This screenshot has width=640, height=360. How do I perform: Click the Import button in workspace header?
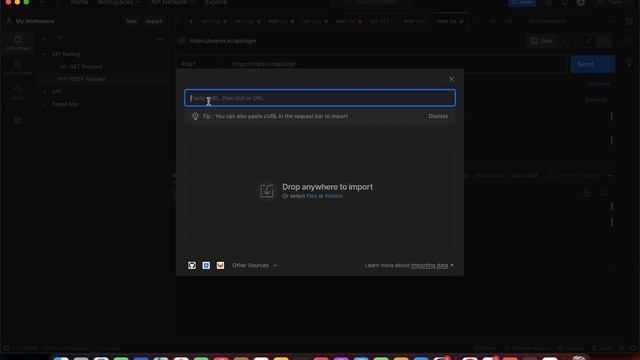(x=154, y=21)
